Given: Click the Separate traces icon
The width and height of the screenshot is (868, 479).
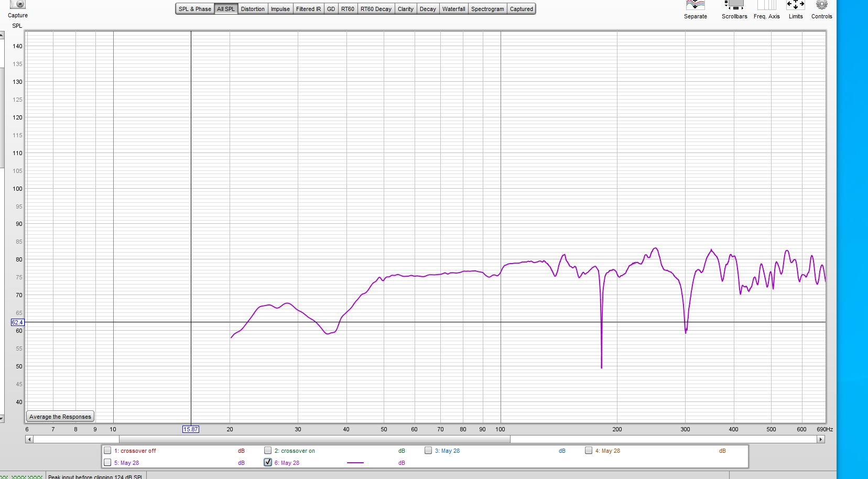Looking at the screenshot, I should 695,5.
